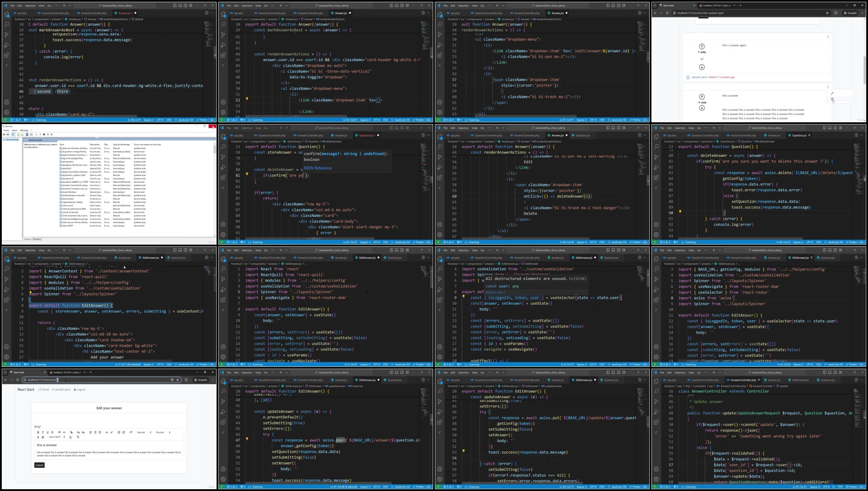Viewport: 868px width, 491px height.
Task: Open three-dots menu on 'this i s answer again' card
Action: pyautogui.click(x=828, y=36)
